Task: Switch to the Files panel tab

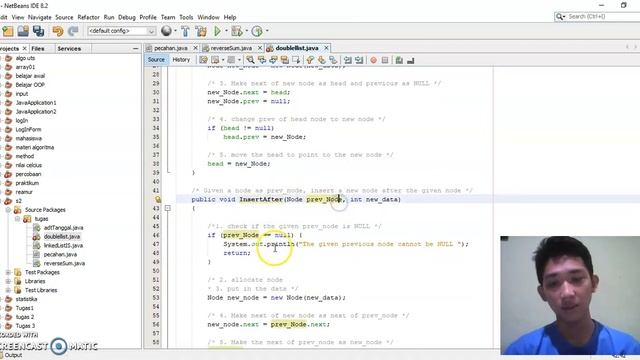Action: (x=38, y=49)
